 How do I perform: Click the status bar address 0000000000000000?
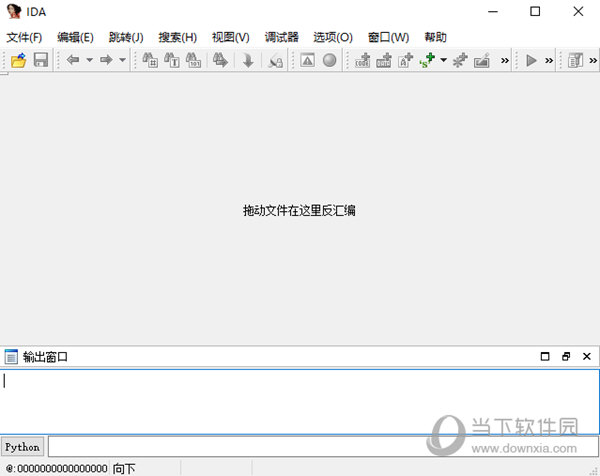click(62, 468)
